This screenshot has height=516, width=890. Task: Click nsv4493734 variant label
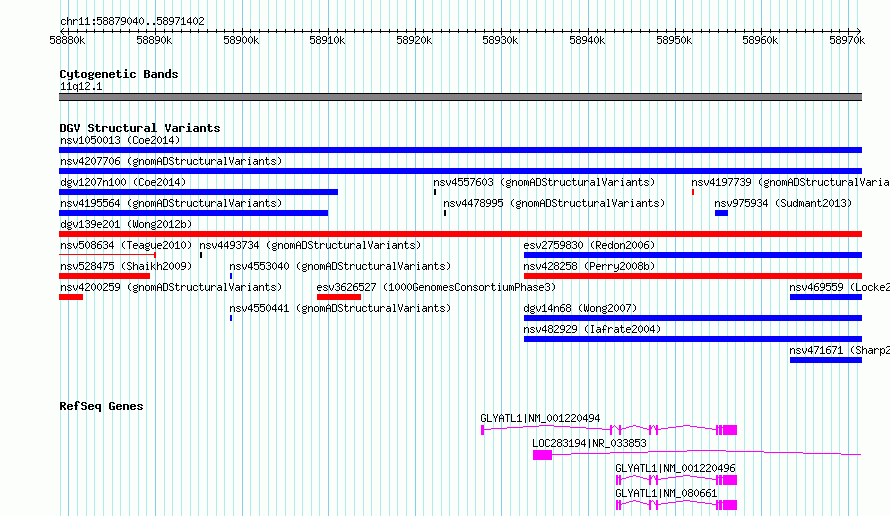click(x=310, y=245)
